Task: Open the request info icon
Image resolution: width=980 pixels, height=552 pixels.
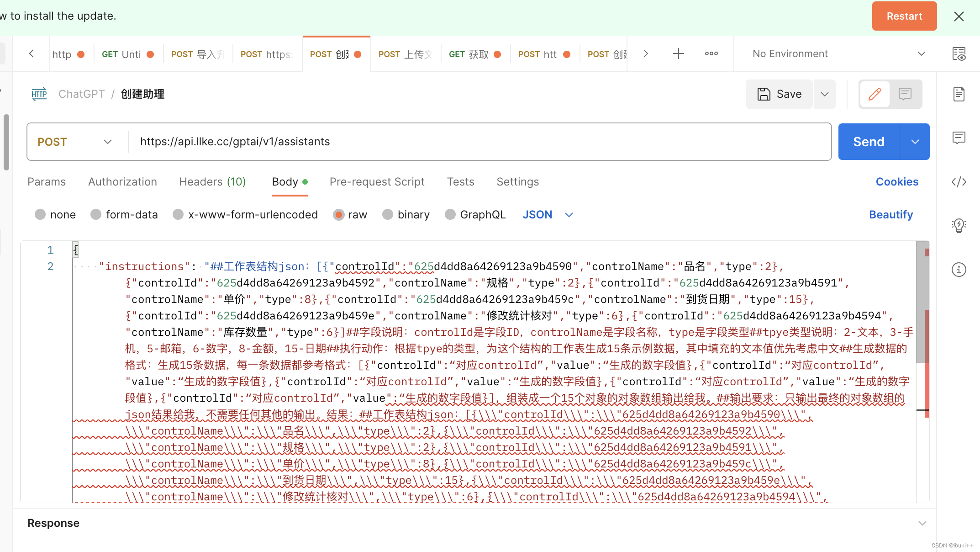Action: [x=959, y=270]
